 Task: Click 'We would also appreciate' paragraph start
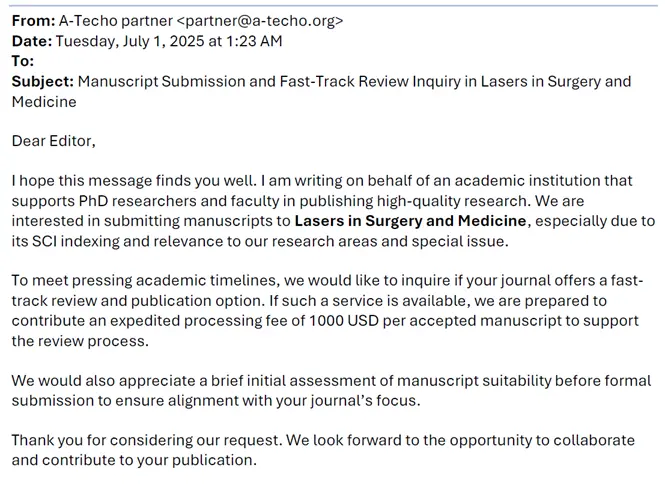tap(100, 381)
